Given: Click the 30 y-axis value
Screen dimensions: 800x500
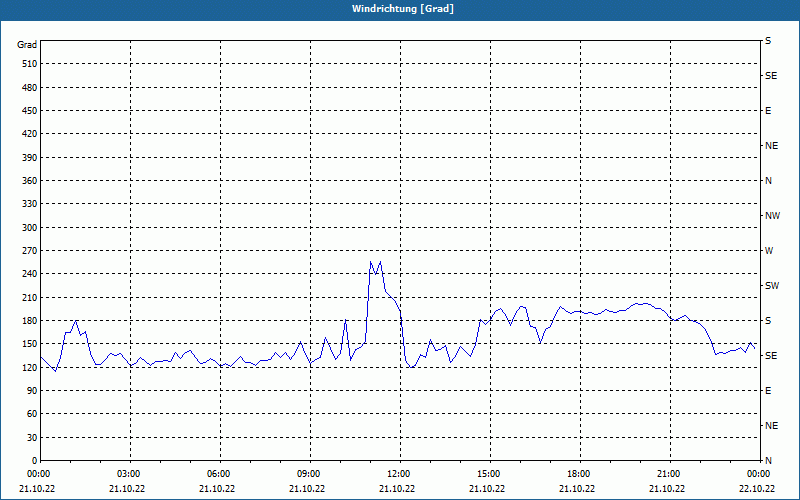Looking at the screenshot, I should pos(32,438).
